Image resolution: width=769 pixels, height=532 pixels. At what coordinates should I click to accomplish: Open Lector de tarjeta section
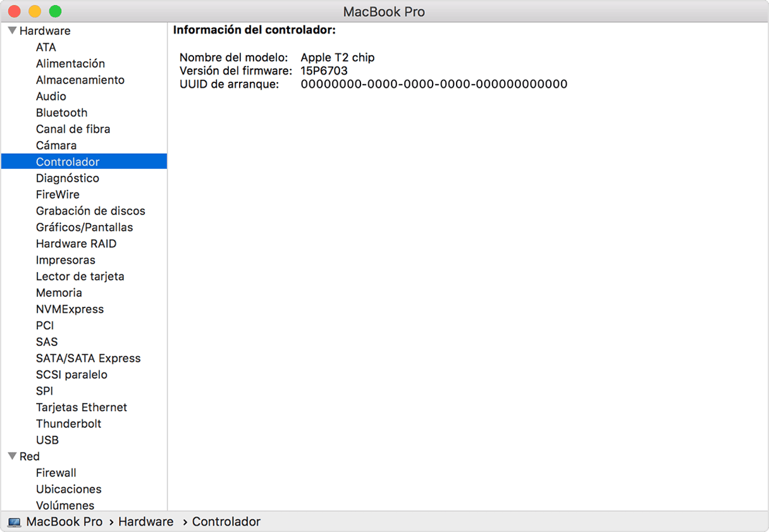point(80,276)
